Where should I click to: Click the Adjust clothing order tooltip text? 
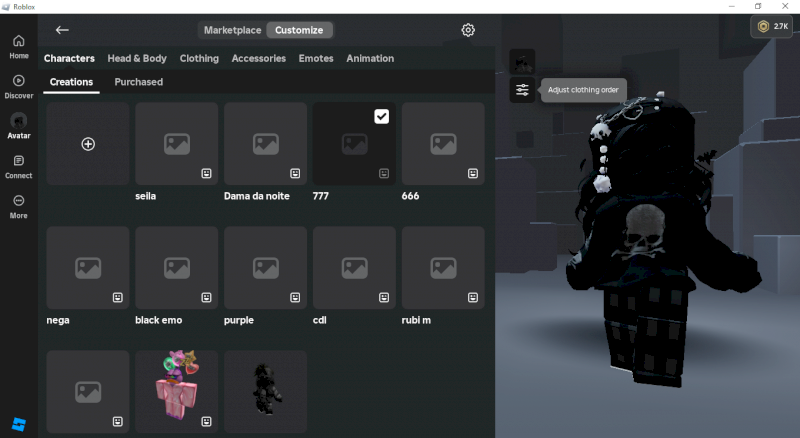(583, 90)
